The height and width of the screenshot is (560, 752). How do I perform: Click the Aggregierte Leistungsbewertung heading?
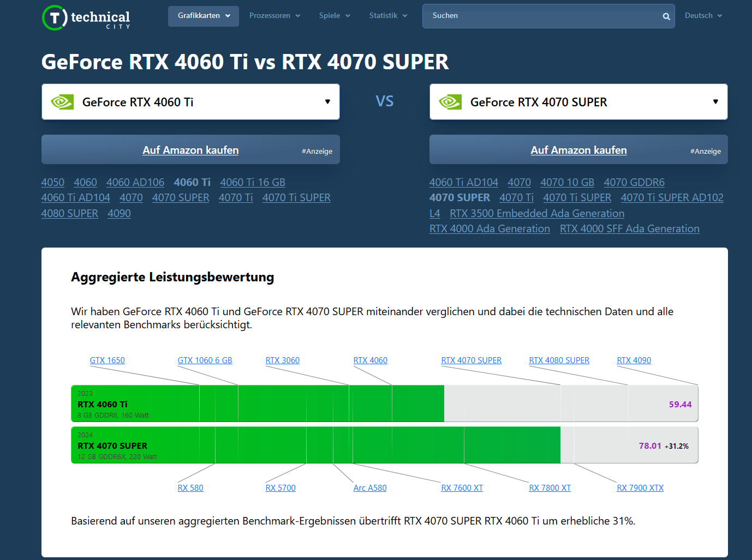coord(172,277)
